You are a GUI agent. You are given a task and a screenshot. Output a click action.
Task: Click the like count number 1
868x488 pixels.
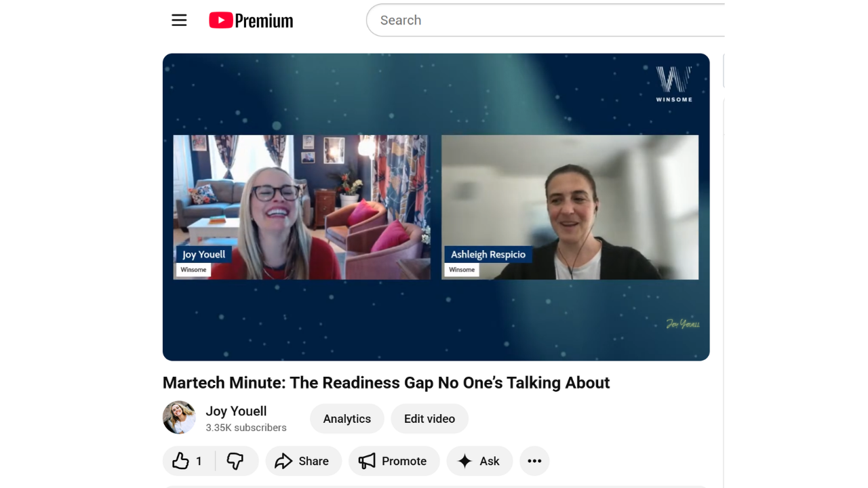coord(199,461)
